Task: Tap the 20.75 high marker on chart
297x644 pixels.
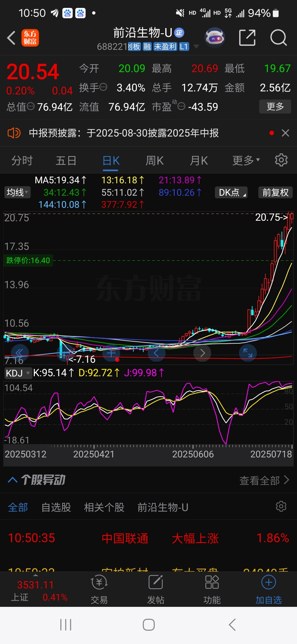Action: 271,217
